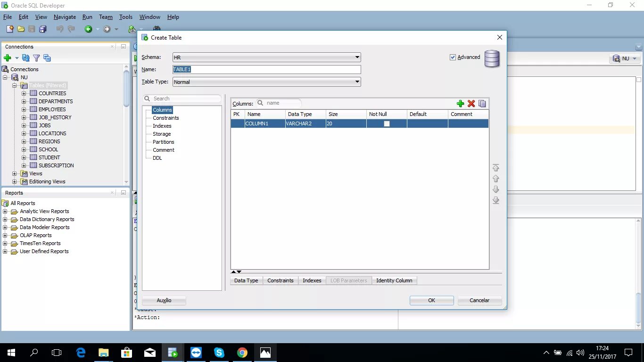Click the Save All toolbar icon
Image resolution: width=644 pixels, height=362 pixels.
(43, 29)
